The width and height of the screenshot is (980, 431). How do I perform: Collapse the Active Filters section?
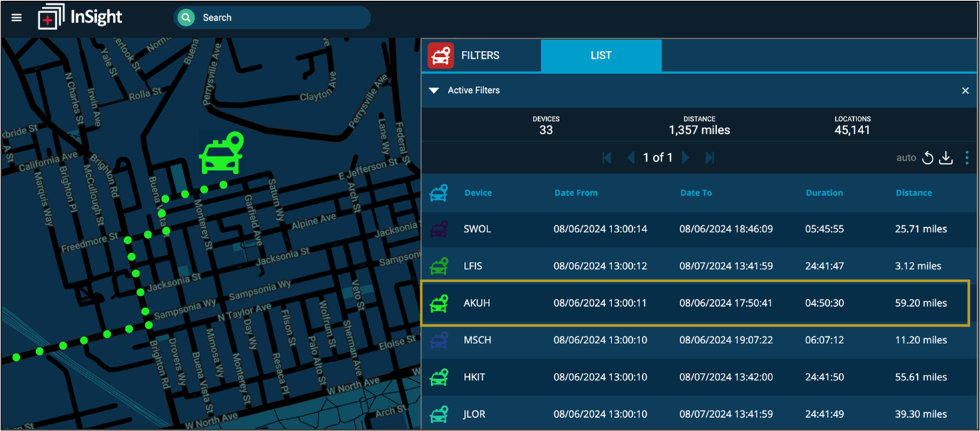tap(435, 90)
